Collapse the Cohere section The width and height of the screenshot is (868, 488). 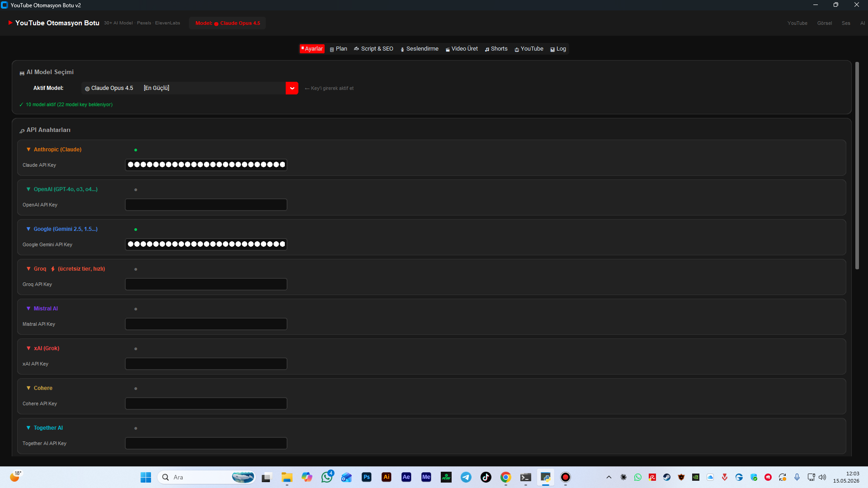[39, 388]
